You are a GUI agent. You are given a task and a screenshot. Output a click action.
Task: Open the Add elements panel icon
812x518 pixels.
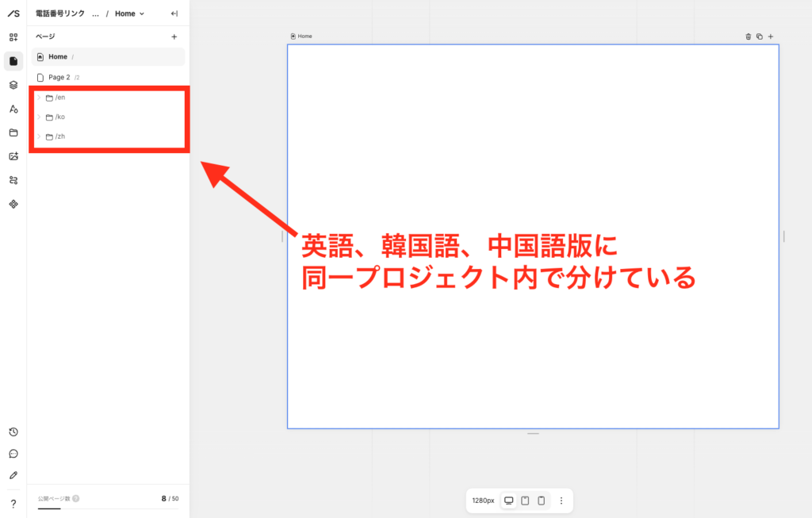13,37
